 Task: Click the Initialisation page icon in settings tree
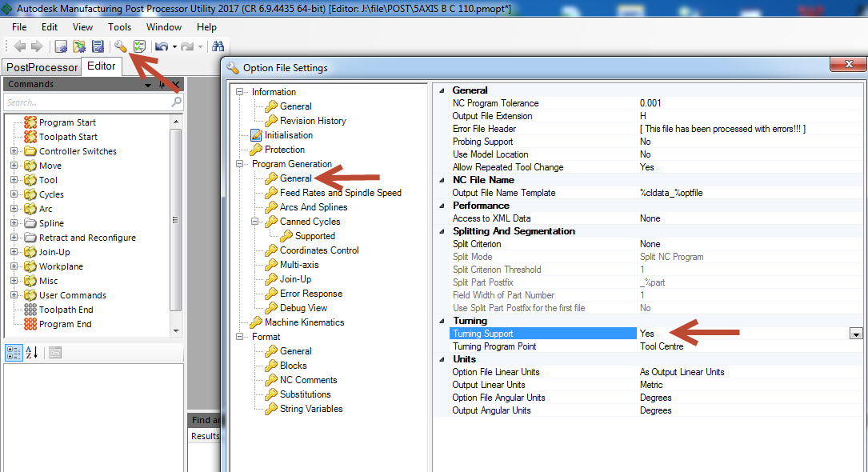pos(256,135)
